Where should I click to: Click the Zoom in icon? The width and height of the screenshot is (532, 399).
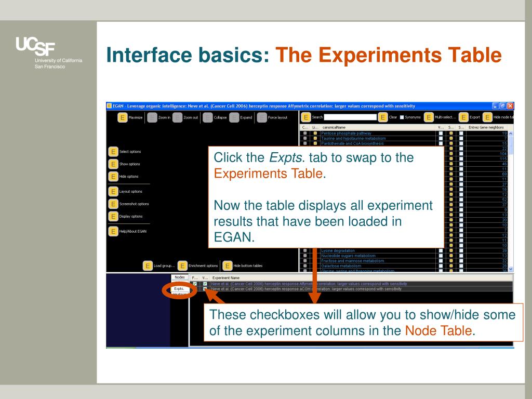pos(152,117)
